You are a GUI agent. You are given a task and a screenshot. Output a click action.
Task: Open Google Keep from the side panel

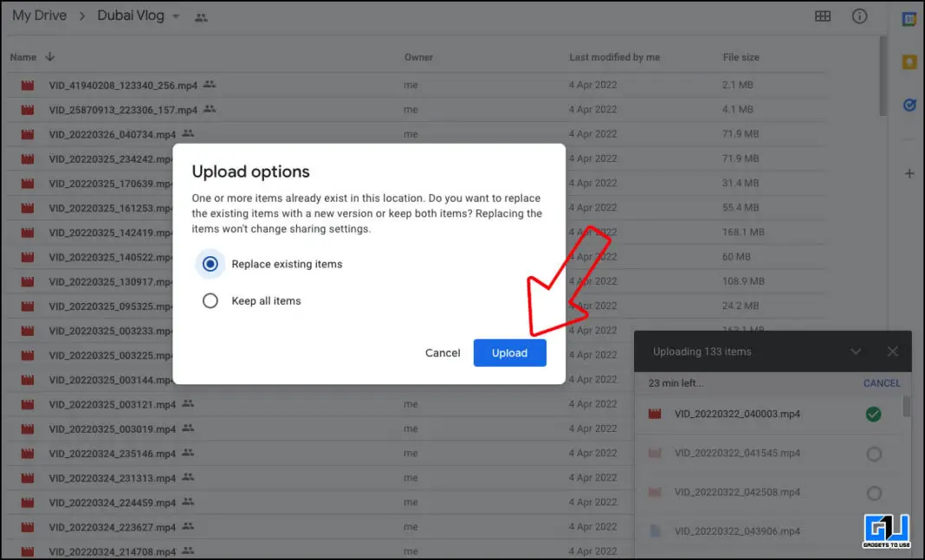tap(909, 61)
